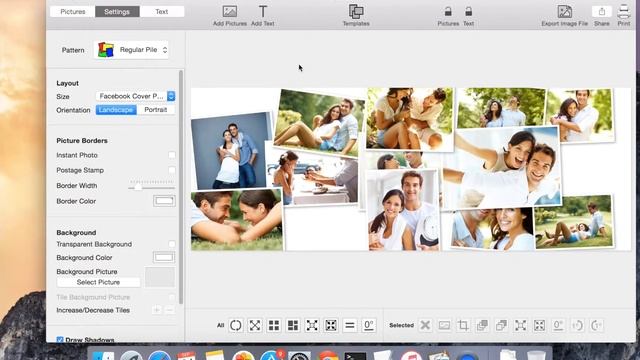Click the "Picture Borders" section heading
The height and width of the screenshot is (360, 640).
[x=82, y=140]
